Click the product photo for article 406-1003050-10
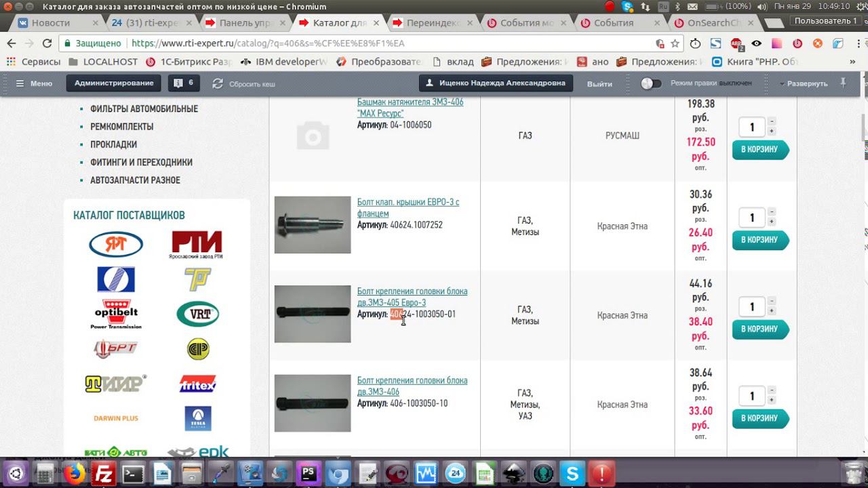 tap(313, 403)
